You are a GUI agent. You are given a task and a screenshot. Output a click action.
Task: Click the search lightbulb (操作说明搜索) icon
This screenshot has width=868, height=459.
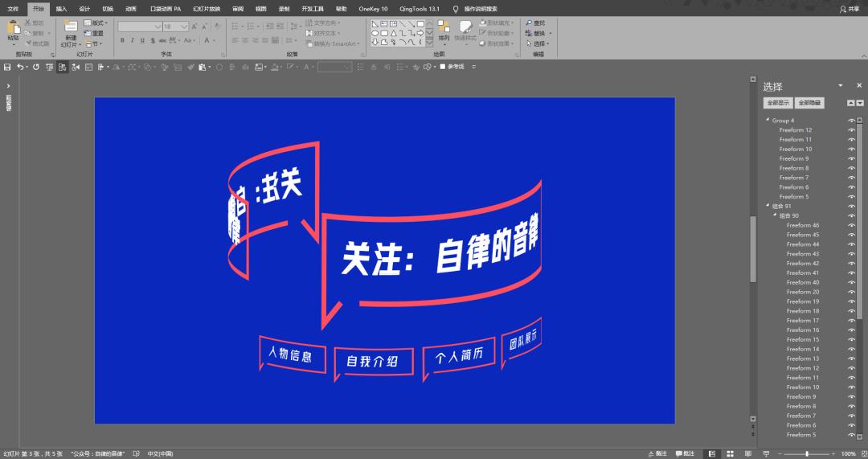coord(456,9)
